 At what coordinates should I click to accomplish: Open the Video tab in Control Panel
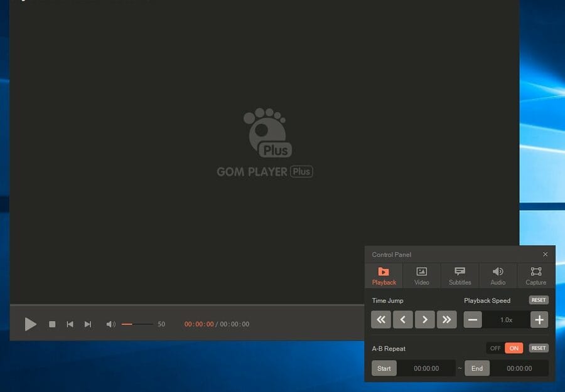[x=422, y=276]
